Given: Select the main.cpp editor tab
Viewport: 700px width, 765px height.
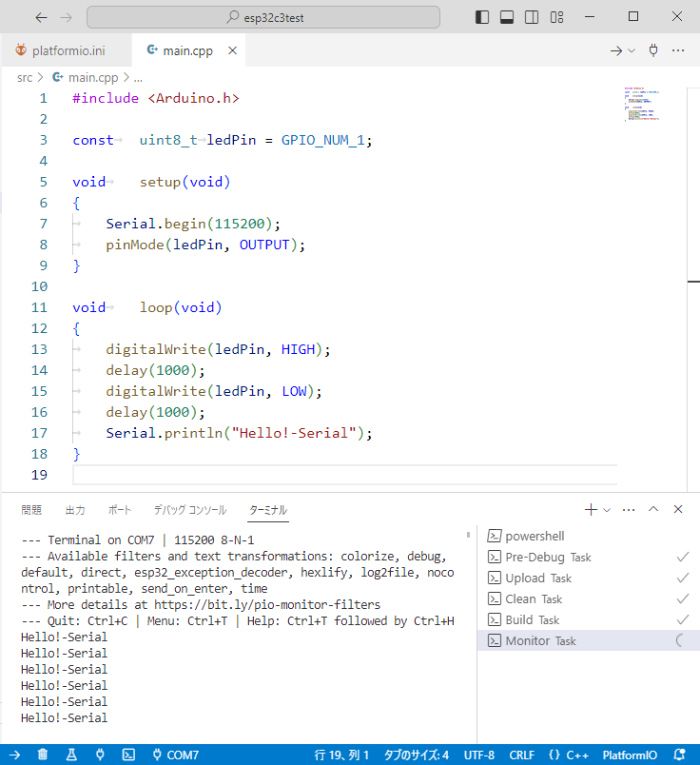Looking at the screenshot, I should [187, 50].
